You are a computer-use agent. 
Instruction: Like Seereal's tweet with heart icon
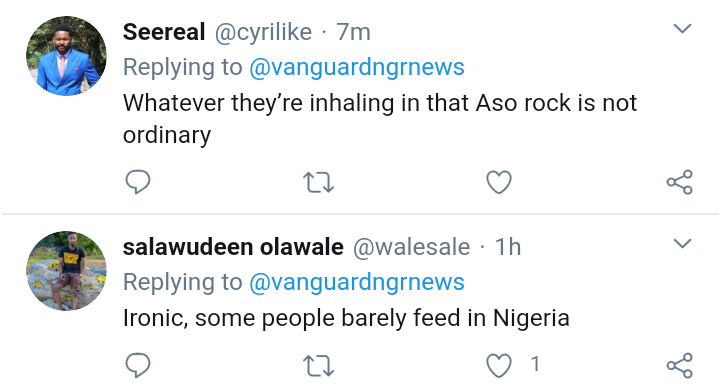(499, 182)
